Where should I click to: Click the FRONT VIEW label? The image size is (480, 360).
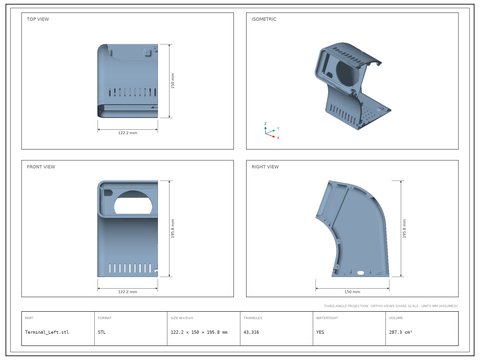[41, 167]
